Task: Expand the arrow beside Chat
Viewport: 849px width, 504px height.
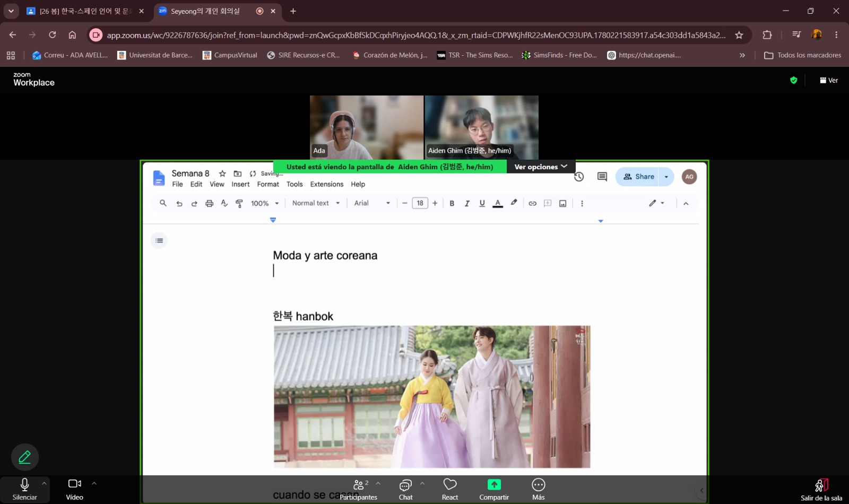Action: coord(422,483)
